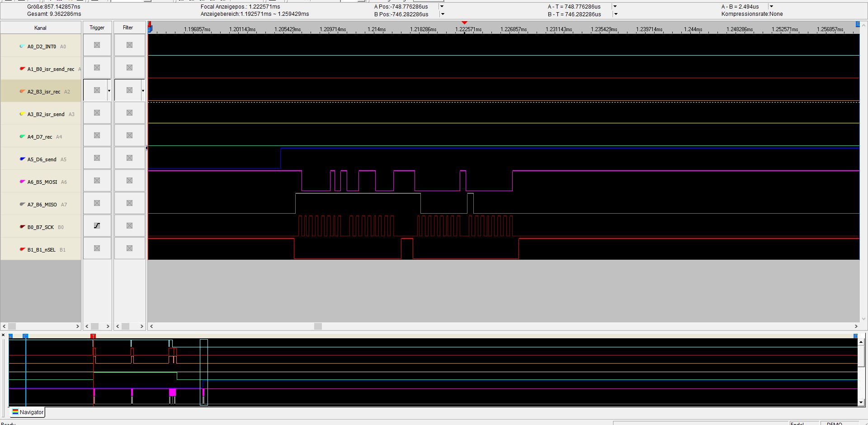
Task: Click the Navigator viewport selection box
Action: click(x=204, y=372)
